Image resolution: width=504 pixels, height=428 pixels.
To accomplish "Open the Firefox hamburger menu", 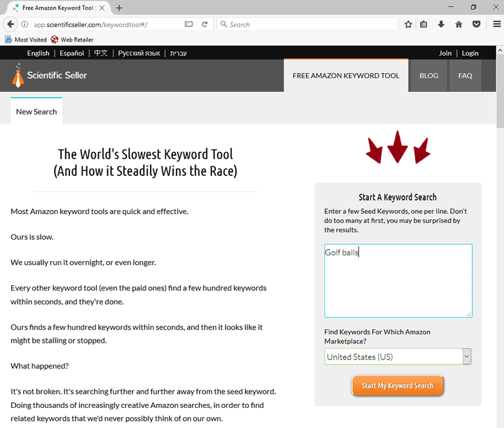I will pos(497,25).
